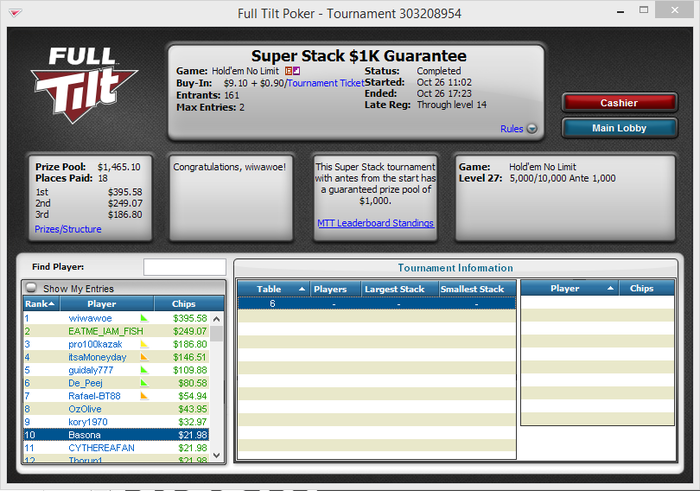Click Chips header in table players panel
Viewport: 700px width, 491px height.
click(x=646, y=288)
